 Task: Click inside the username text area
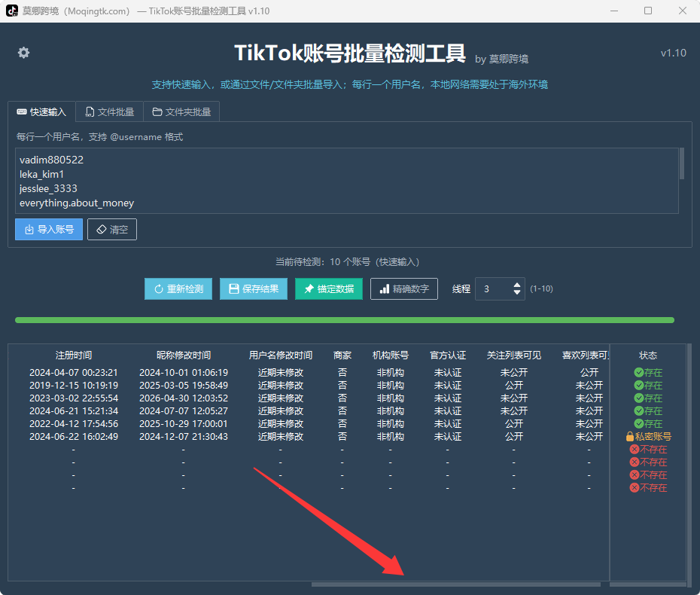pos(347,181)
